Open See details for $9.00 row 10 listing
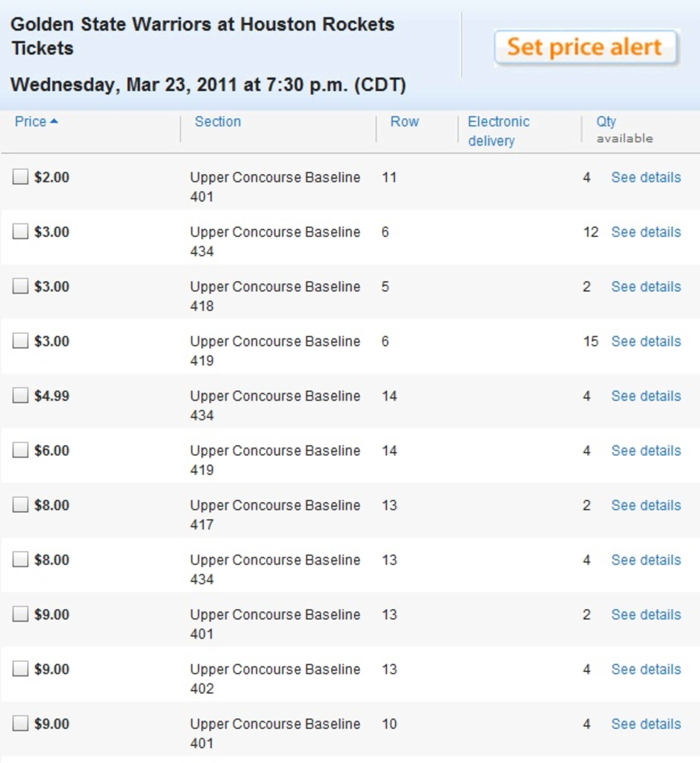700x763 pixels. (646, 724)
